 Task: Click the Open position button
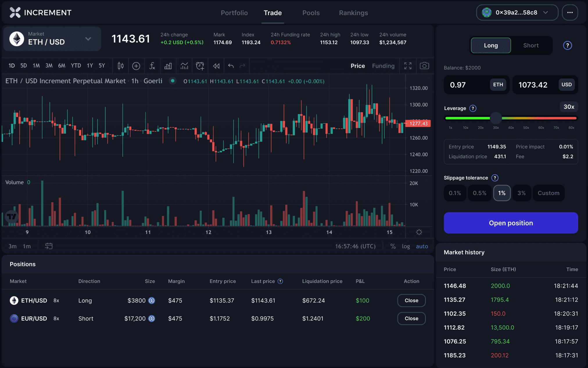[511, 223]
